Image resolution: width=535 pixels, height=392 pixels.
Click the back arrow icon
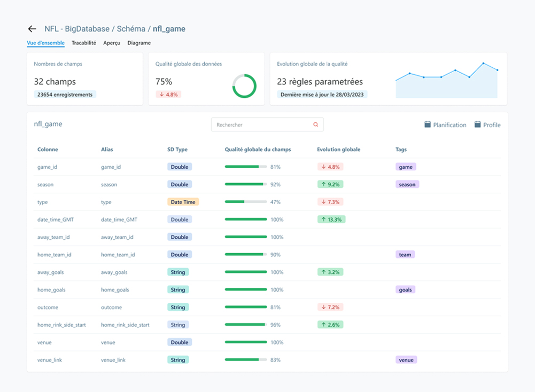click(x=32, y=29)
